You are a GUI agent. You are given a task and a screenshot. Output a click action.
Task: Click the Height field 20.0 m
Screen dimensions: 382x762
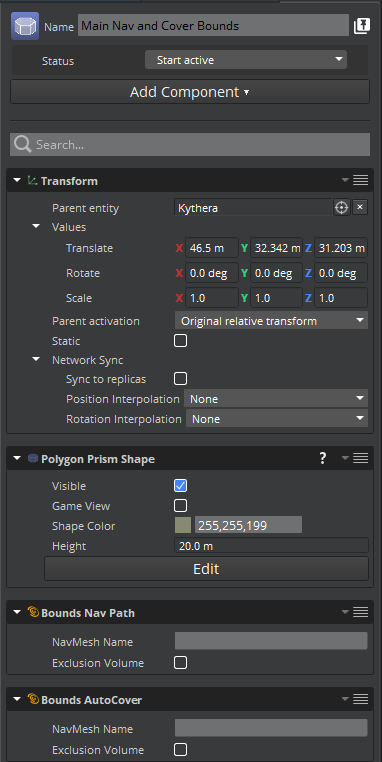point(271,546)
